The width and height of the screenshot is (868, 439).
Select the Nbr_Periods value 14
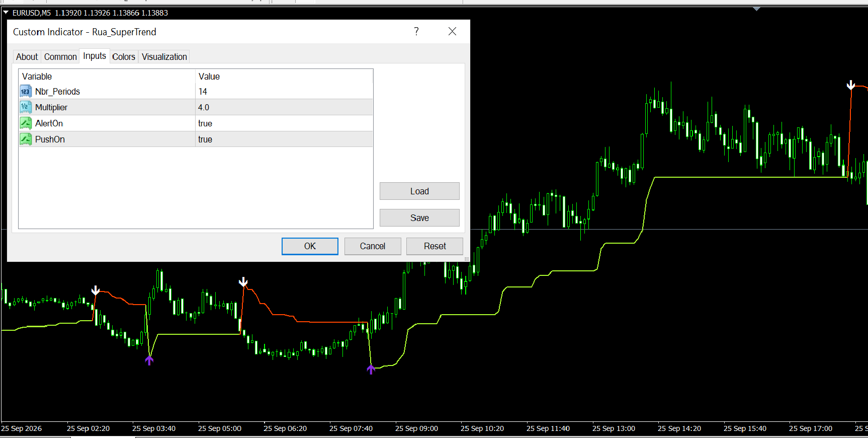203,92
